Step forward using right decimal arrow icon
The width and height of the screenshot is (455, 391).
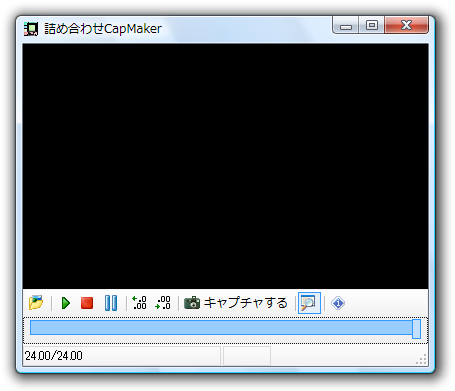click(163, 303)
